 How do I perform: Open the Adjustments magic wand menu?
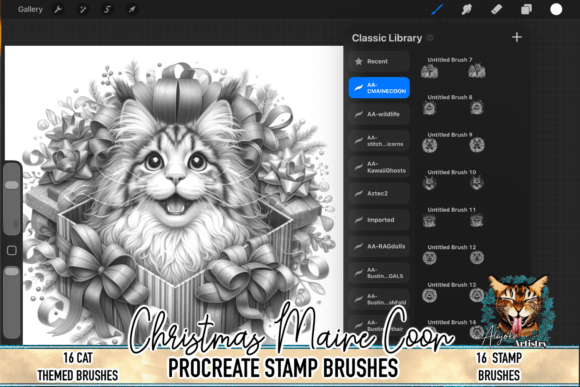coord(83,9)
